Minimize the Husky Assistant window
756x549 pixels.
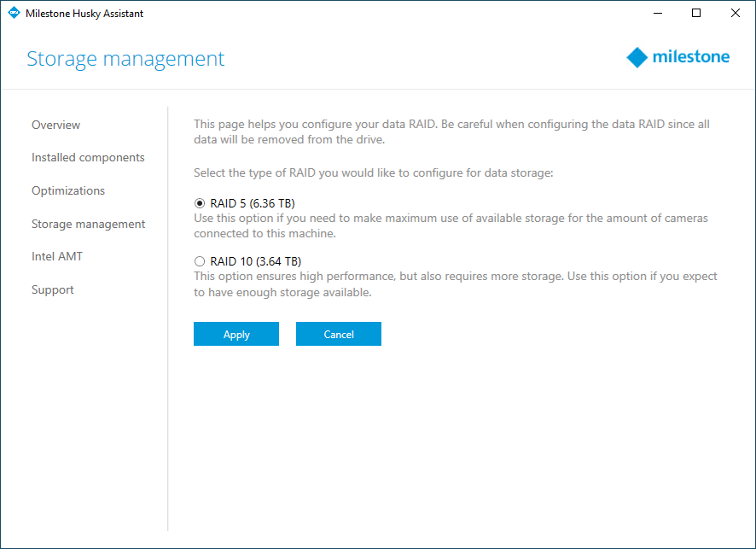pos(658,13)
